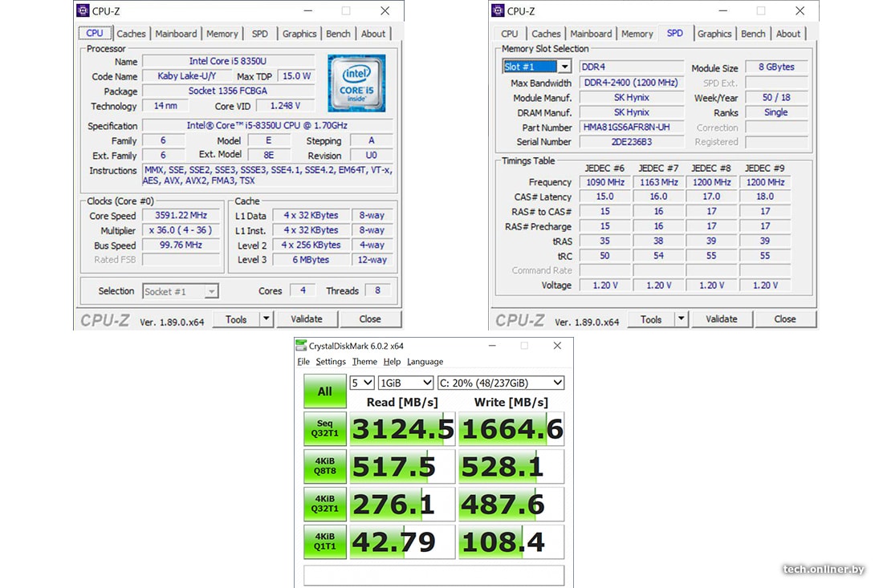Open Bench tab in right CPU-Z window

click(x=753, y=34)
